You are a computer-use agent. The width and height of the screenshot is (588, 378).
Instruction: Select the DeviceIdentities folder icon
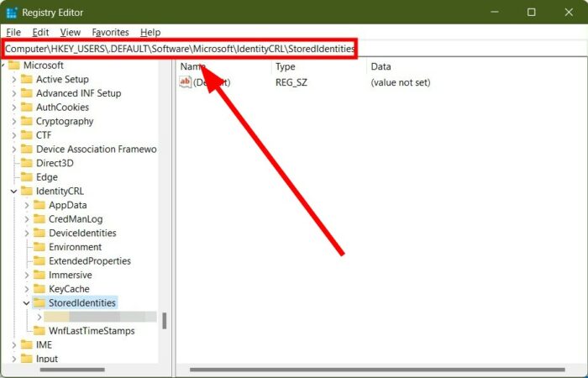coord(39,233)
